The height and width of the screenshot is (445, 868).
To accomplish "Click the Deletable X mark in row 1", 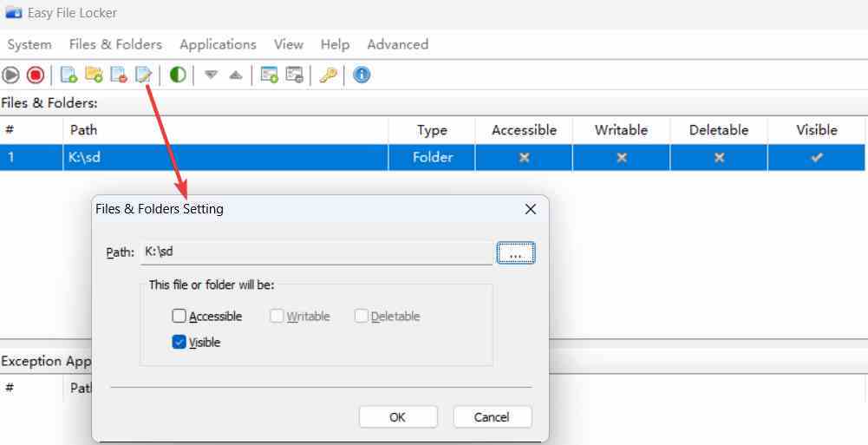I will tap(719, 158).
